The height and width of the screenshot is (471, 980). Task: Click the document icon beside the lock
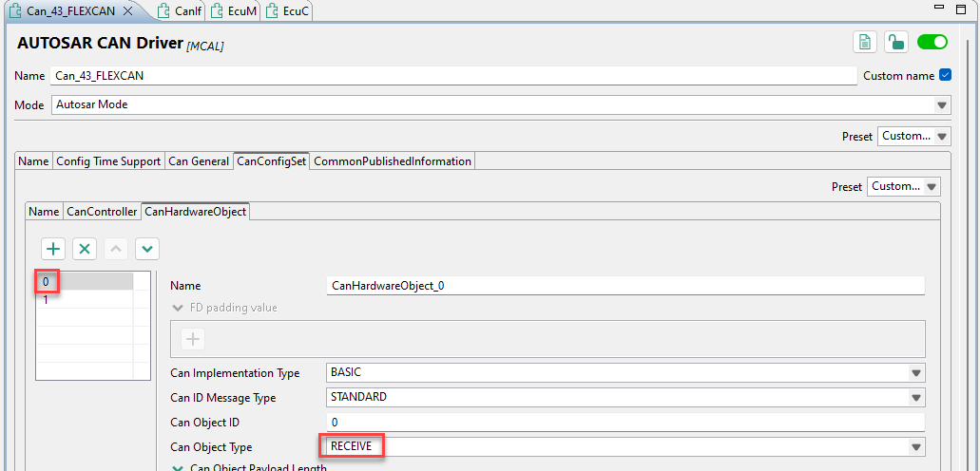click(865, 43)
